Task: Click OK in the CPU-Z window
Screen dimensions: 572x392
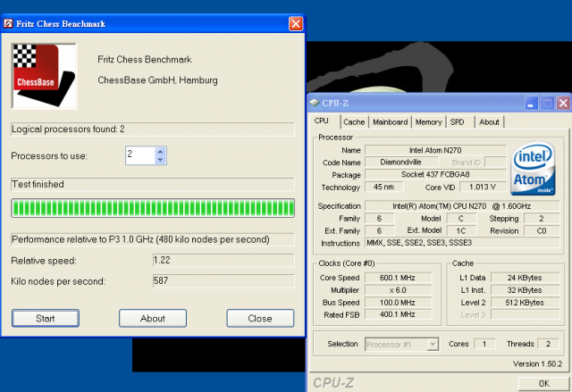Action: [x=543, y=384]
